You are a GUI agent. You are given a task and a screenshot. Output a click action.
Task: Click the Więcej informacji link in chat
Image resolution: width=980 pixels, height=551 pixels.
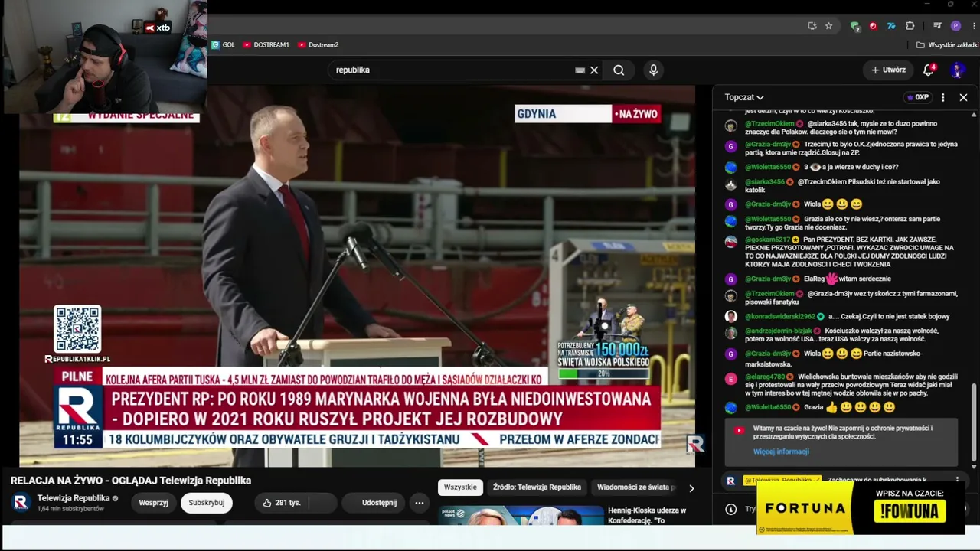781,452
